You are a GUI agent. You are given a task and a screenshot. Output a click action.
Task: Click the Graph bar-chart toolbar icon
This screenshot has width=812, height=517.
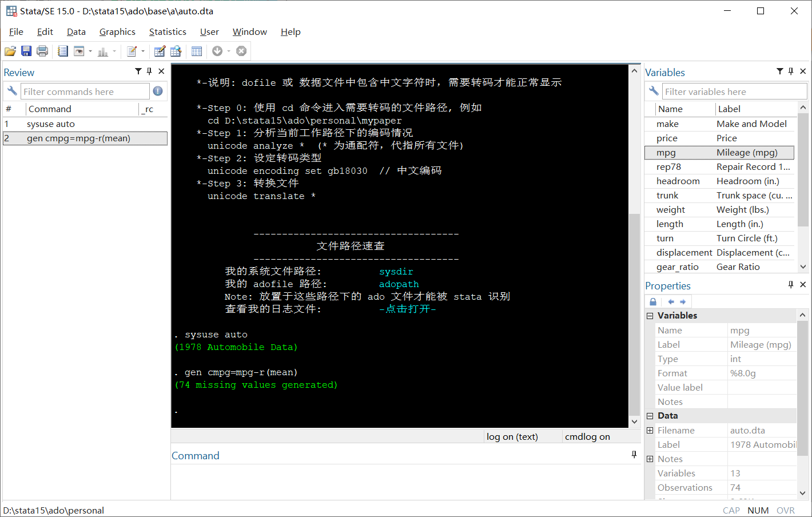[103, 51]
